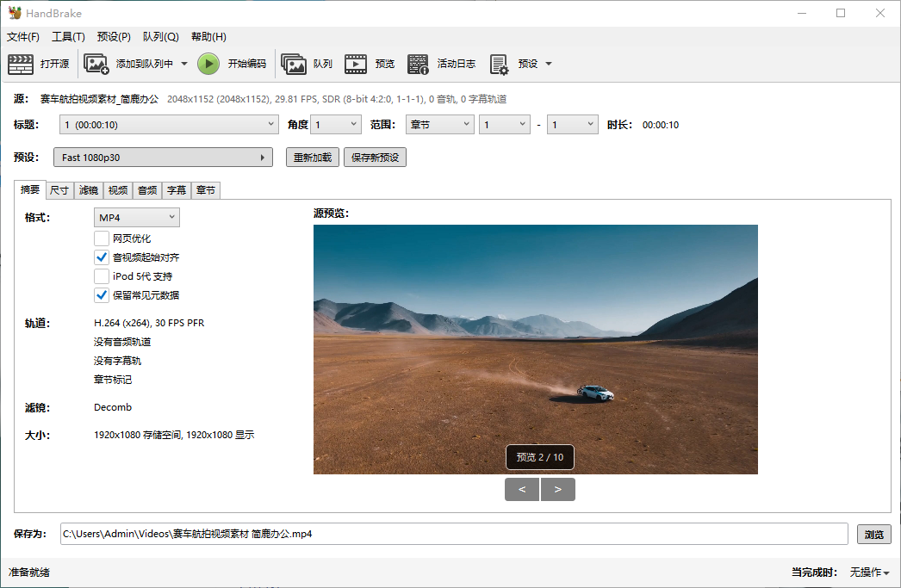
Task: Click the 浏览 button for save path
Action: (x=873, y=534)
